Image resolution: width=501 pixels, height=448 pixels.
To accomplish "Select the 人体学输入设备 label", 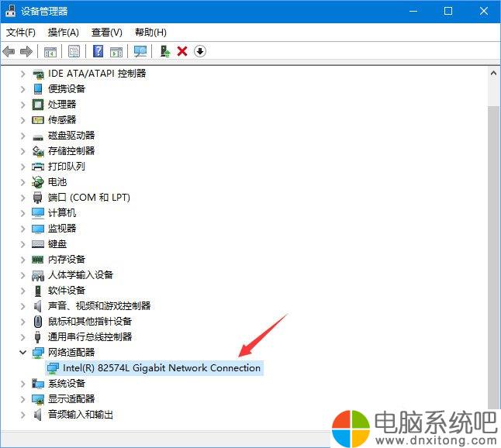I will tap(81, 274).
